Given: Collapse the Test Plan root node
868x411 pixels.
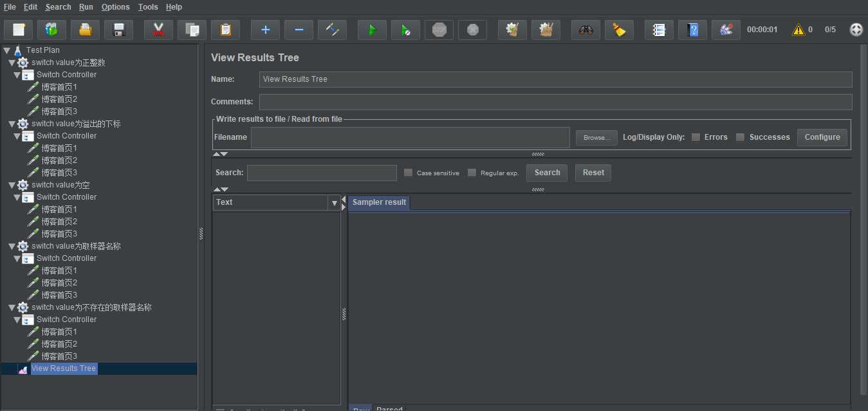Looking at the screenshot, I should (6, 50).
